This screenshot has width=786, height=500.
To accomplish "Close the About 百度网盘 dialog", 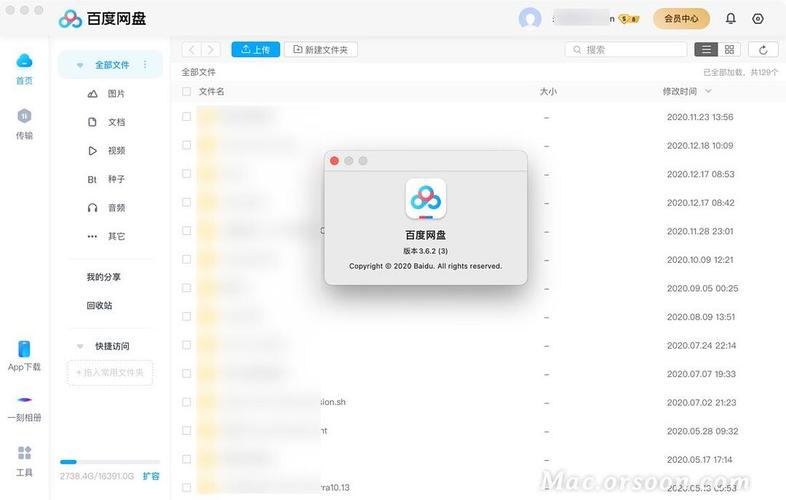I will click(x=334, y=160).
